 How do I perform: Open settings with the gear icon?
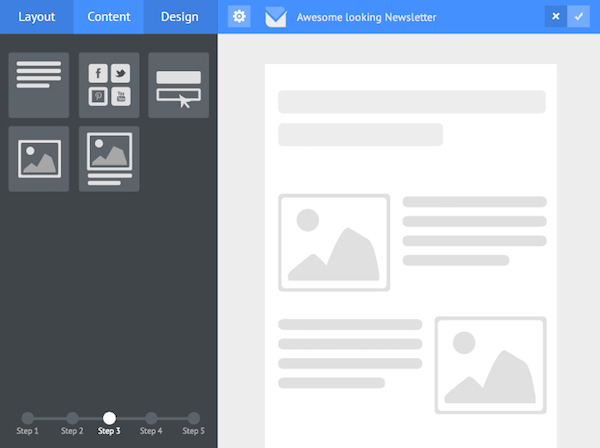pos(239,17)
